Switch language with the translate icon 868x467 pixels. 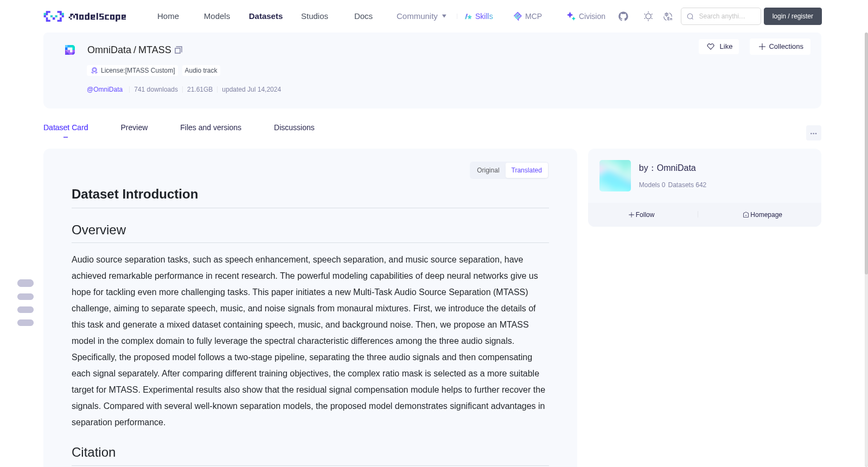[x=668, y=16]
